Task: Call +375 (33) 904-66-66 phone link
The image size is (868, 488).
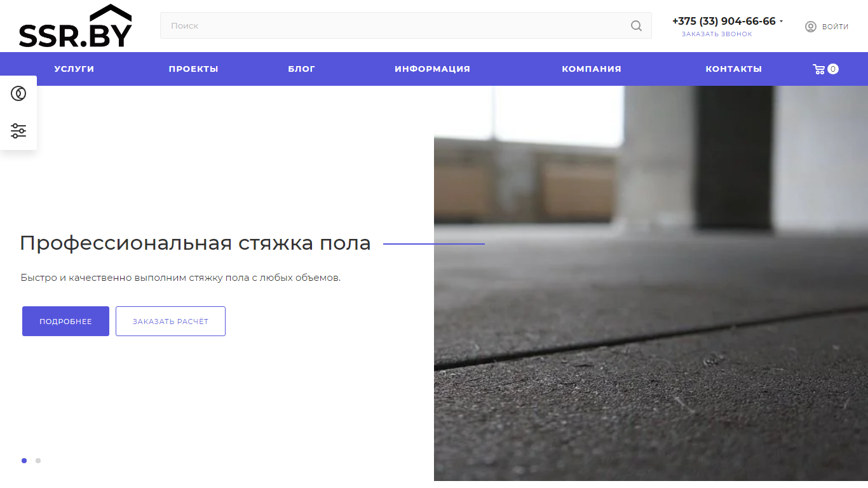Action: (x=724, y=21)
